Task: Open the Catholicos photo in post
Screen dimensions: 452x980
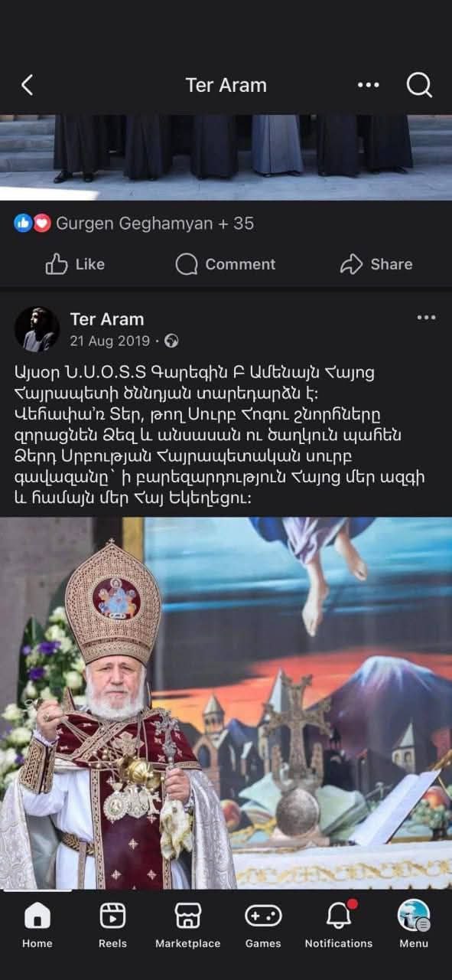Action: pyautogui.click(x=226, y=703)
